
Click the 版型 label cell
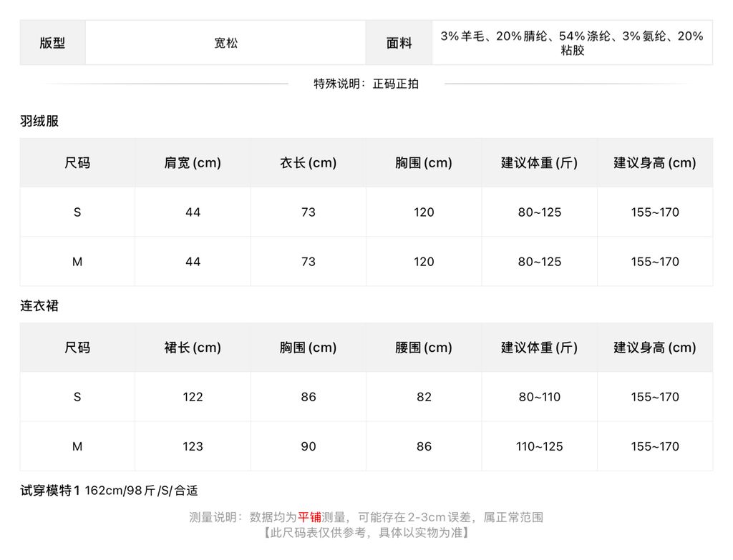(52, 43)
